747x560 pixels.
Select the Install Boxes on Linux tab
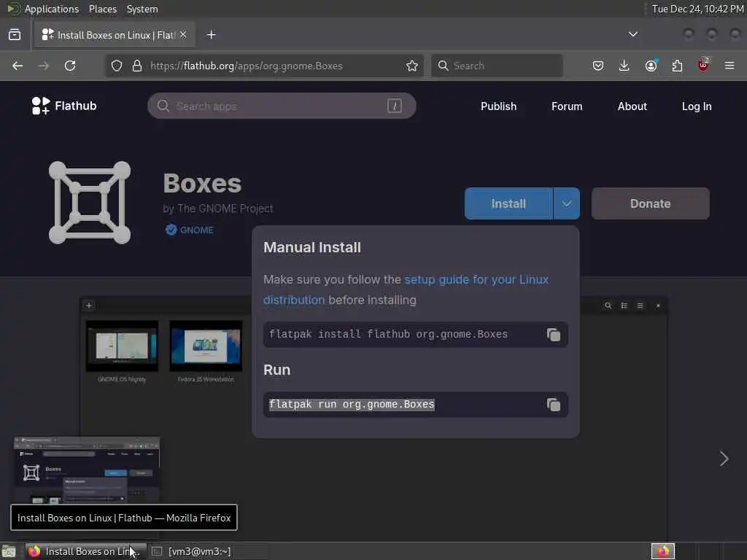click(115, 35)
